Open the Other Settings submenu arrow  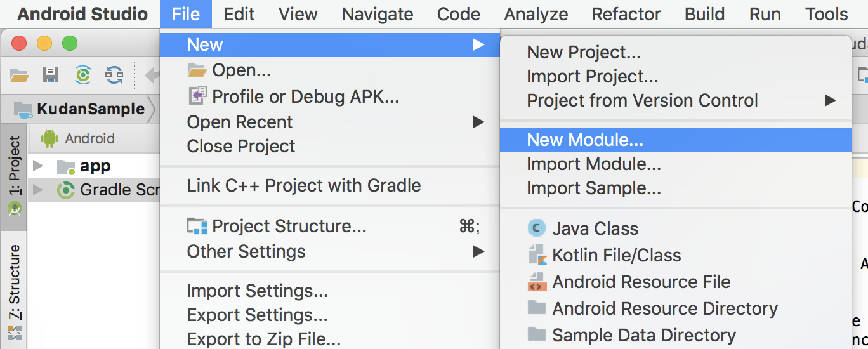pyautogui.click(x=478, y=251)
